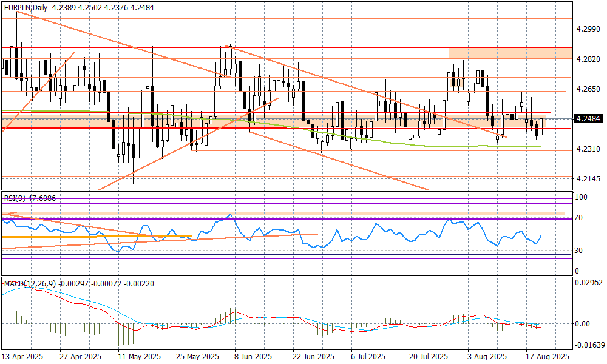
Task: Click the 3 Aug 2025 date label
Action: [487, 356]
